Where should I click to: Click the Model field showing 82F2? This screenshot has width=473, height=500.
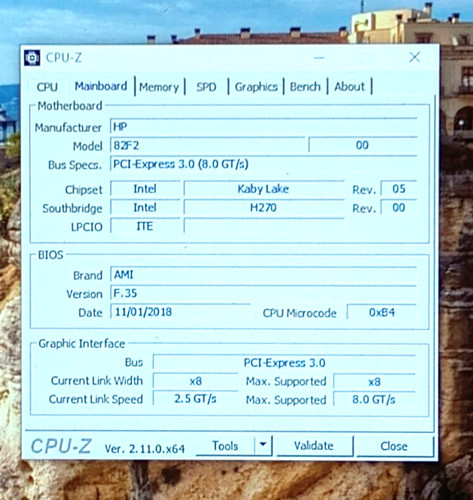207,145
